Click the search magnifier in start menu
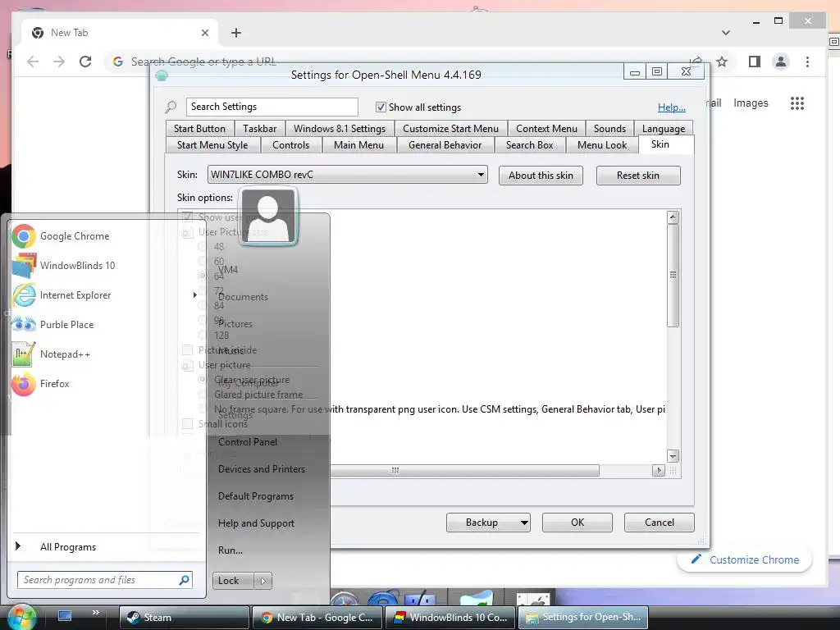840x630 pixels. pyautogui.click(x=184, y=580)
